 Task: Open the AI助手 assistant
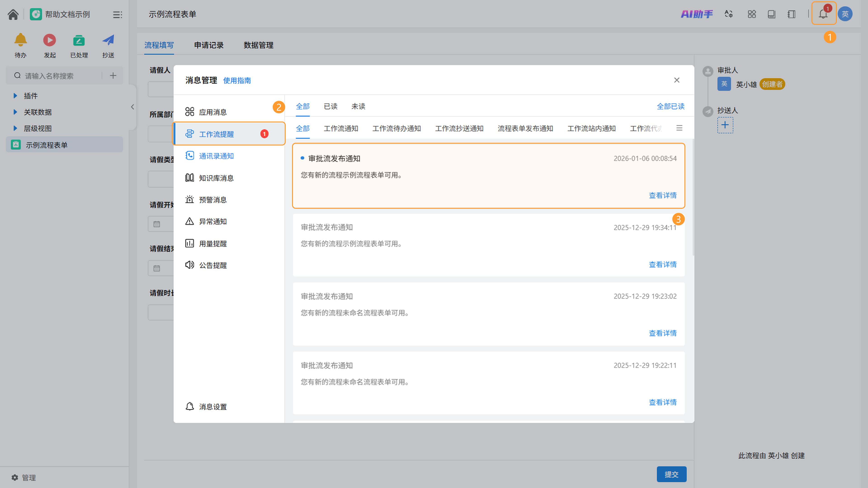click(x=696, y=14)
